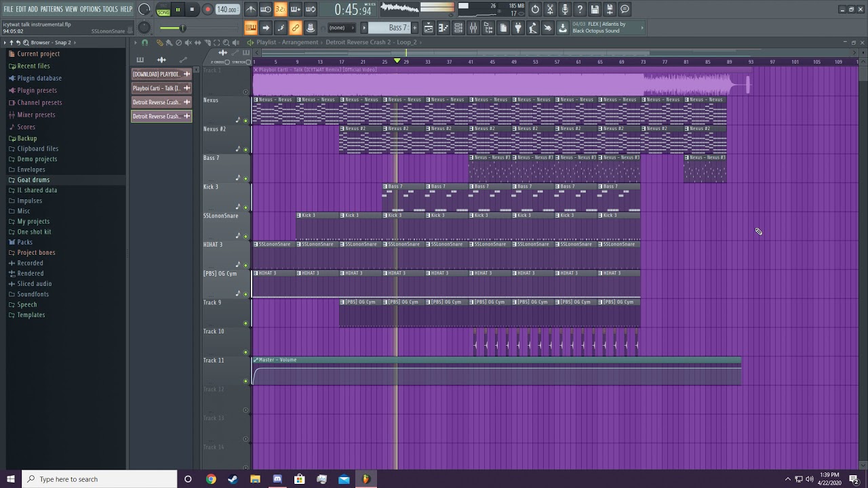Click the record button
The height and width of the screenshot is (488, 868).
(208, 9)
